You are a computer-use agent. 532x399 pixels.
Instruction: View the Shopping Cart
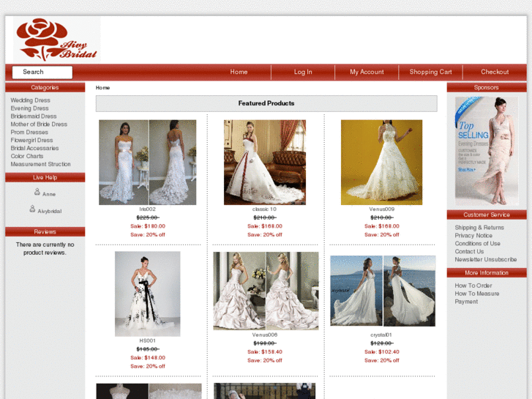click(430, 72)
